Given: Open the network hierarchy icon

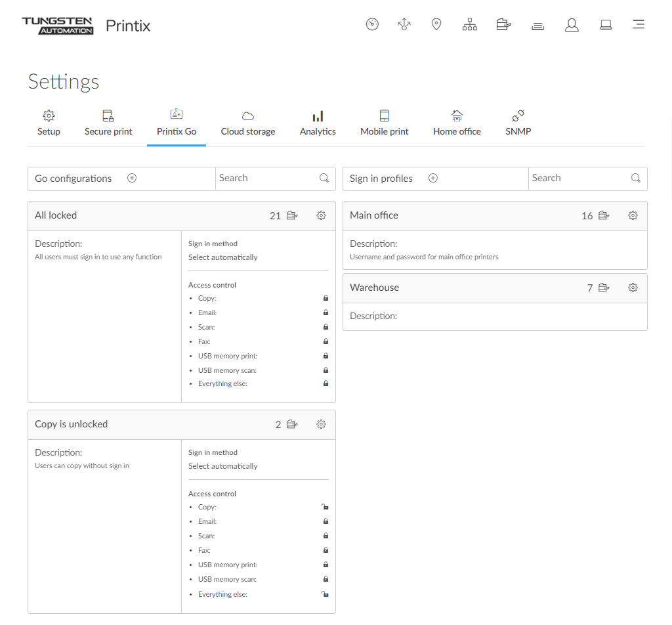Looking at the screenshot, I should [x=470, y=25].
